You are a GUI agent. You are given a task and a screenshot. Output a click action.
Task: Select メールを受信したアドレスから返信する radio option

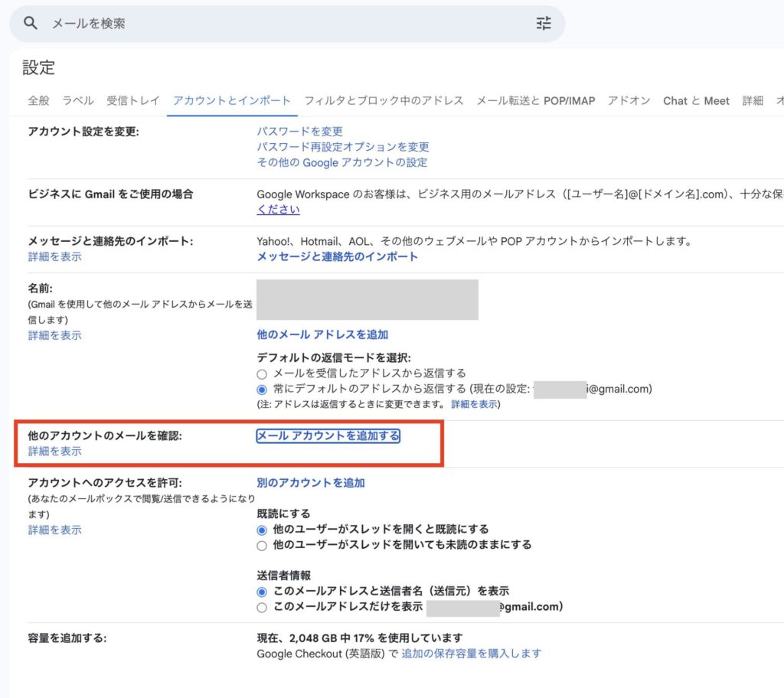coord(262,374)
